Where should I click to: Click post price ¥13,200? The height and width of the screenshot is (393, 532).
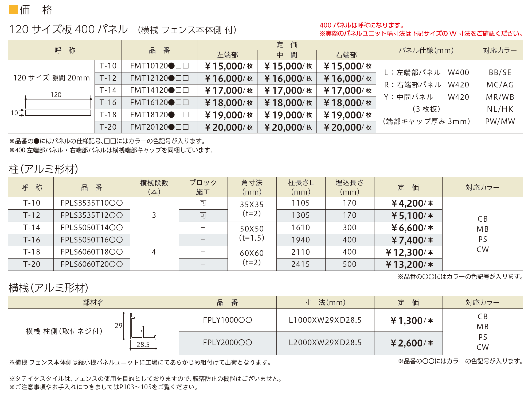409,265
